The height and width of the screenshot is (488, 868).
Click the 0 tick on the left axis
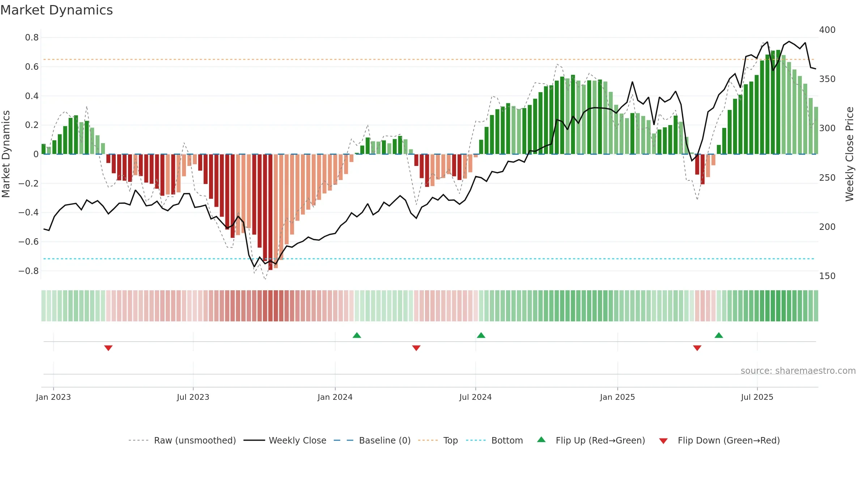pos(36,154)
